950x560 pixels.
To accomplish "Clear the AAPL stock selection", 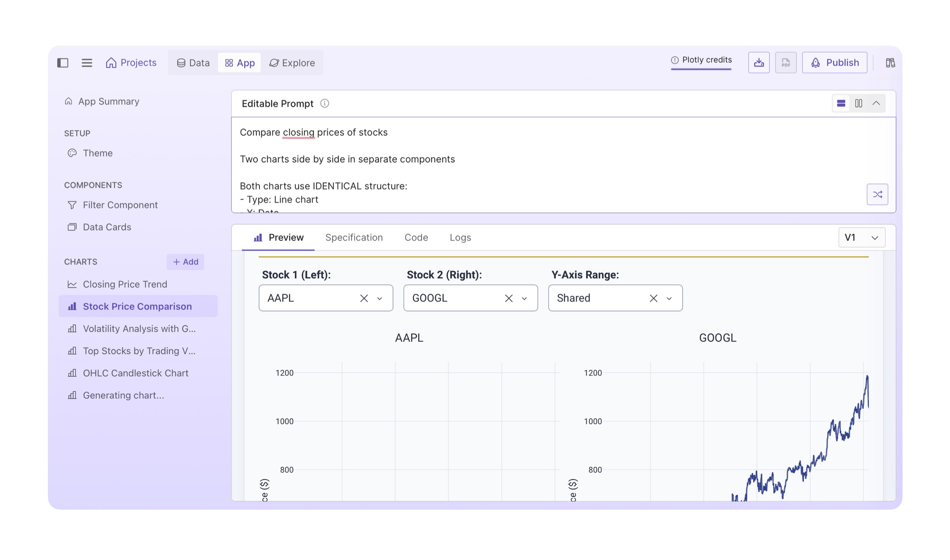I will (363, 298).
